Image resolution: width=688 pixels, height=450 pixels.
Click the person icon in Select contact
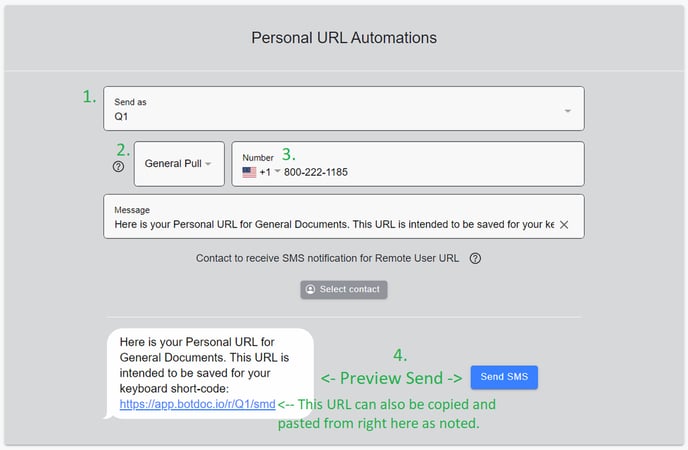point(310,290)
